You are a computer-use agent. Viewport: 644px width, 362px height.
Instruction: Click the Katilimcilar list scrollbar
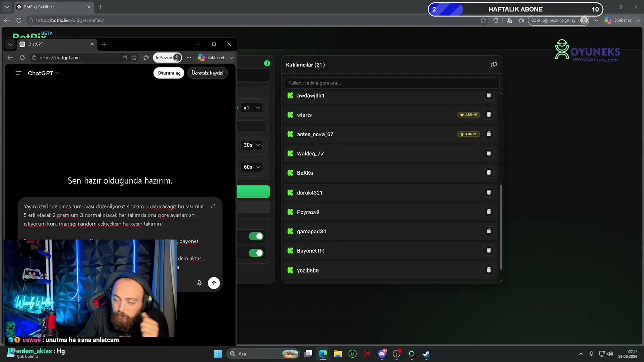[x=501, y=227]
